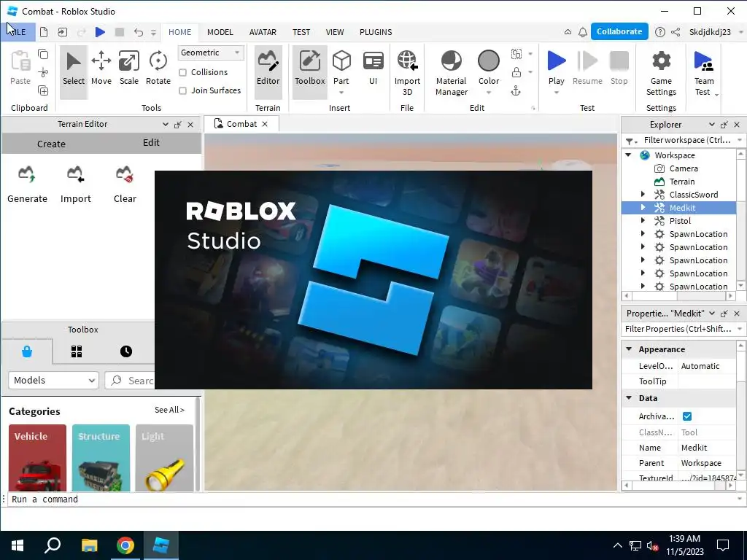Open Explorer filter dropdown arrow

click(740, 140)
